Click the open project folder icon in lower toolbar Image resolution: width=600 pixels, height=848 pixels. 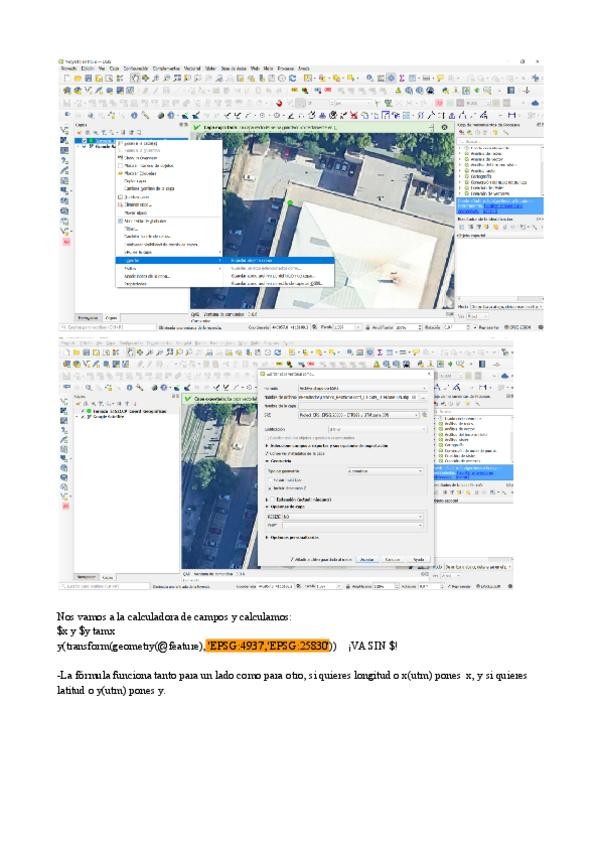click(76, 352)
